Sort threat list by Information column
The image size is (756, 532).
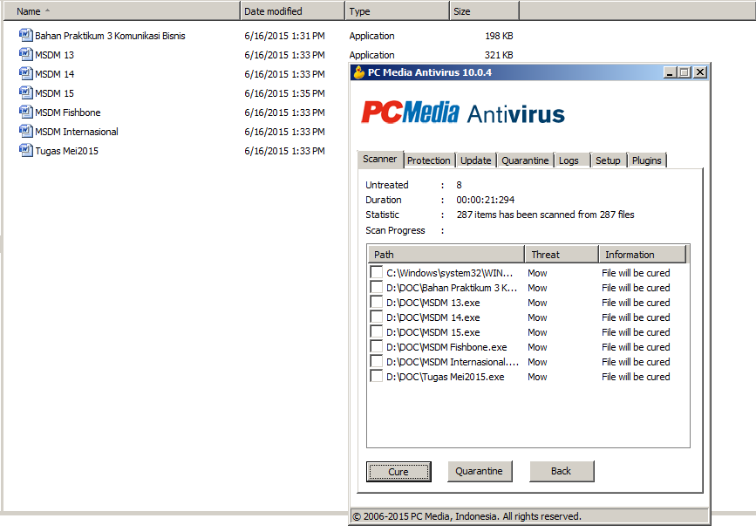point(643,254)
